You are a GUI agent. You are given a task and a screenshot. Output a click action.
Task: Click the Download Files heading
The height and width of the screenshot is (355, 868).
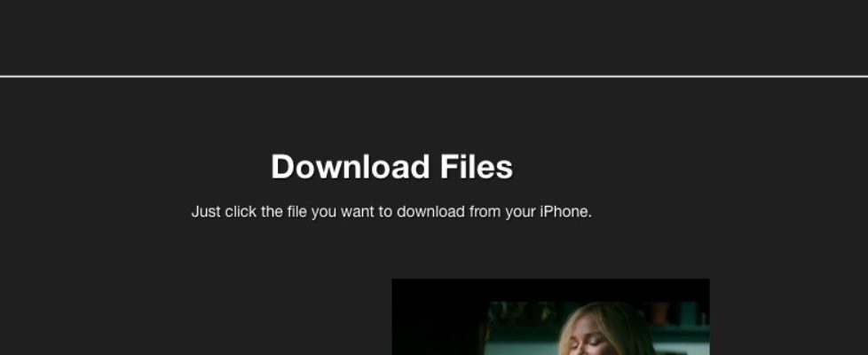[x=392, y=167]
